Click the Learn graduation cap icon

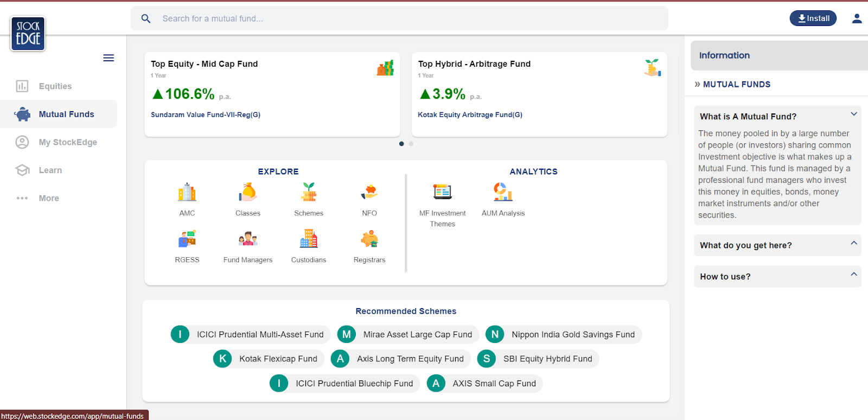pyautogui.click(x=22, y=170)
